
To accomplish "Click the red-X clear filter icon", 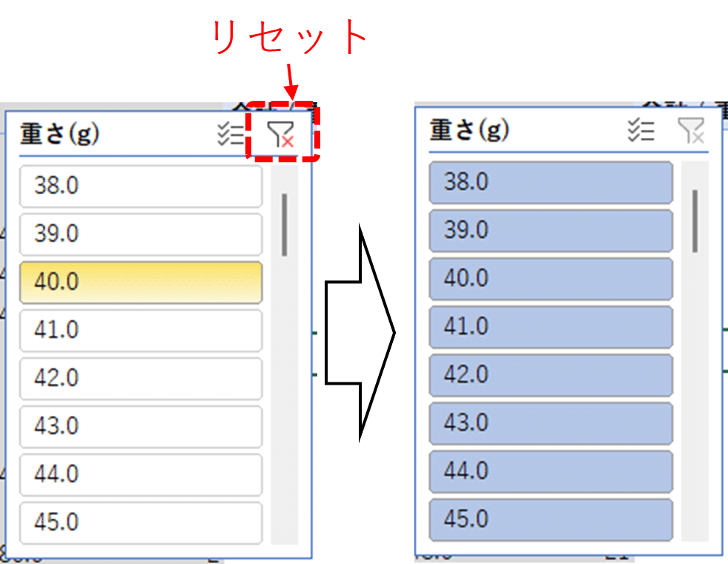I will 281,135.
